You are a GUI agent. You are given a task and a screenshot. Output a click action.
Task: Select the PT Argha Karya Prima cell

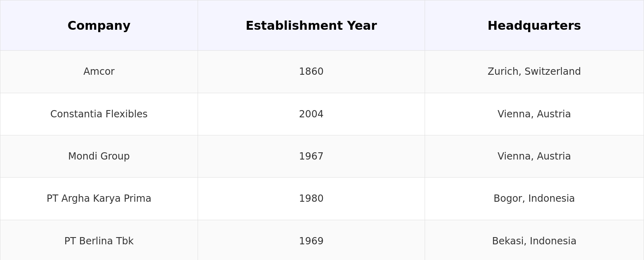point(99,199)
